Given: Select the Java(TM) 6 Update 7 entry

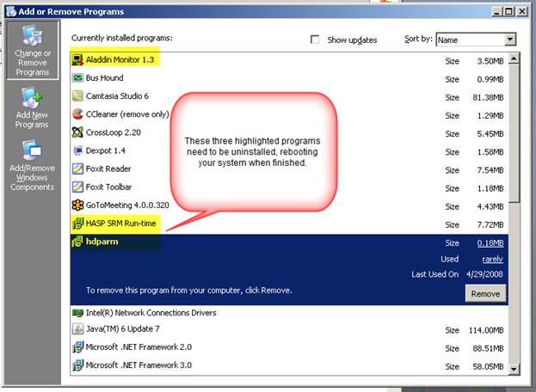Looking at the screenshot, I should 289,329.
